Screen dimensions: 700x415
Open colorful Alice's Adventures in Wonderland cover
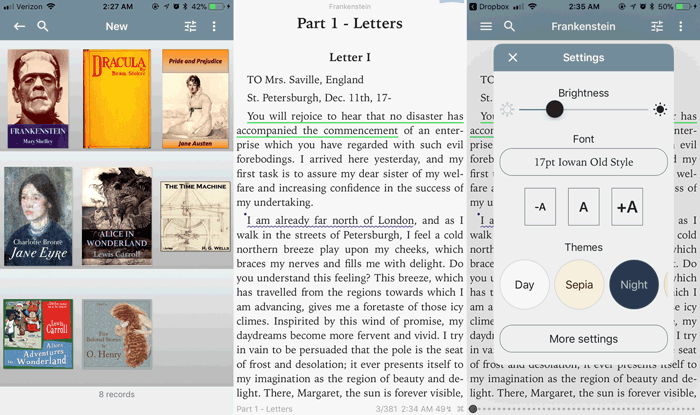[x=38, y=334]
